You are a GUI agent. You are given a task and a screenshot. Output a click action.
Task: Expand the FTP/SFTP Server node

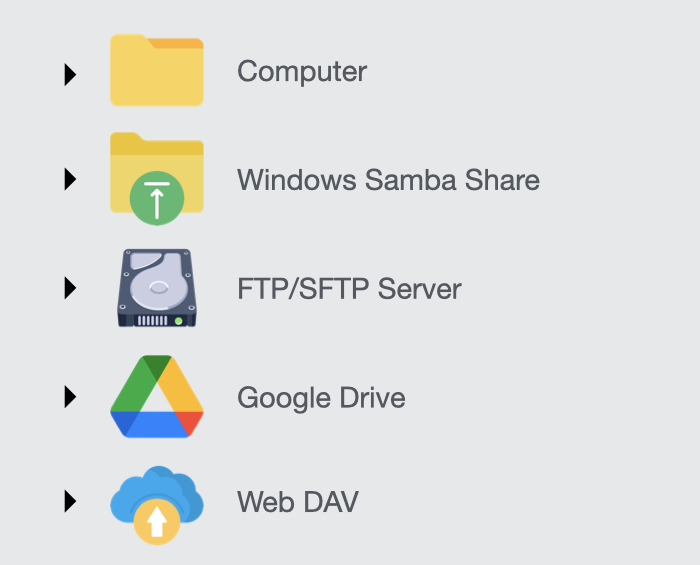70,288
